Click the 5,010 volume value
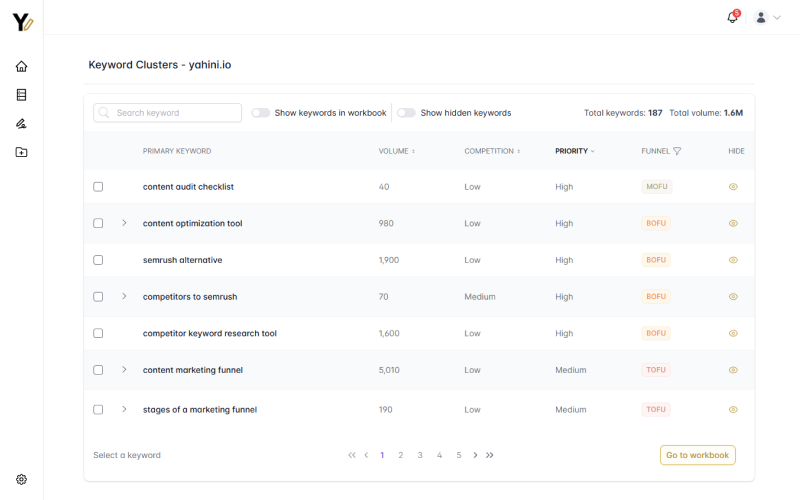The image size is (800, 500). tap(389, 370)
